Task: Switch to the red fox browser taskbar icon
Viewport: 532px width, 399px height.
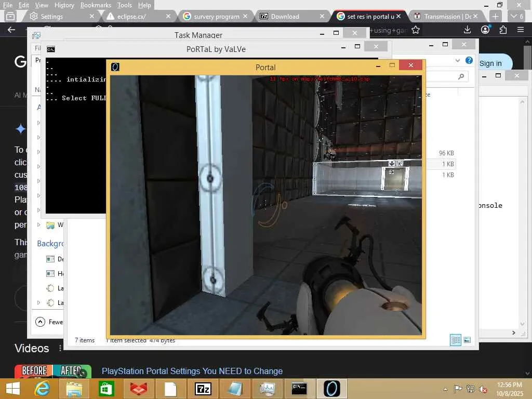Action: point(138,389)
